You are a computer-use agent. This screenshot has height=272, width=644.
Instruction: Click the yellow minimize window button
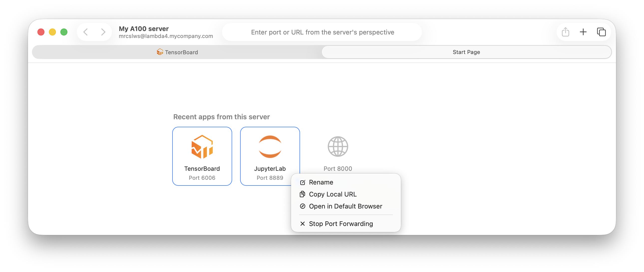(x=52, y=32)
